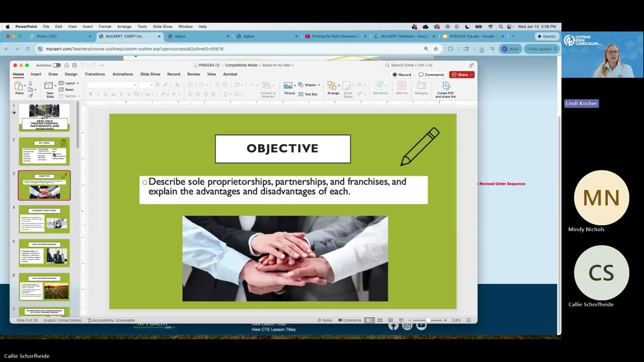This screenshot has width=644, height=362.
Task: Click Finish update in Chrome
Action: pyautogui.click(x=541, y=49)
